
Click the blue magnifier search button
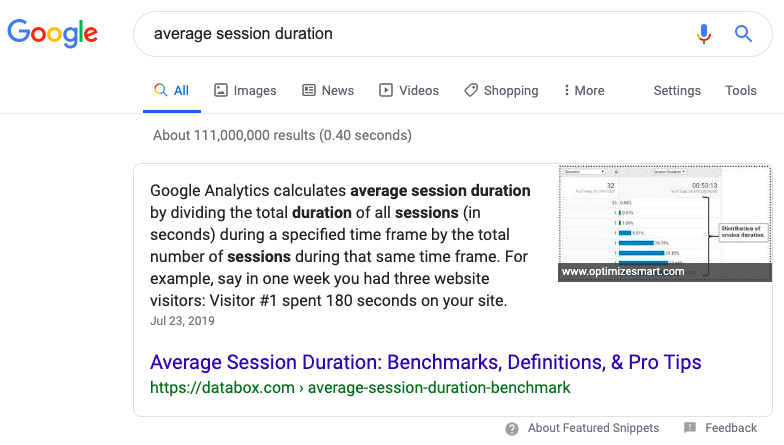[743, 34]
